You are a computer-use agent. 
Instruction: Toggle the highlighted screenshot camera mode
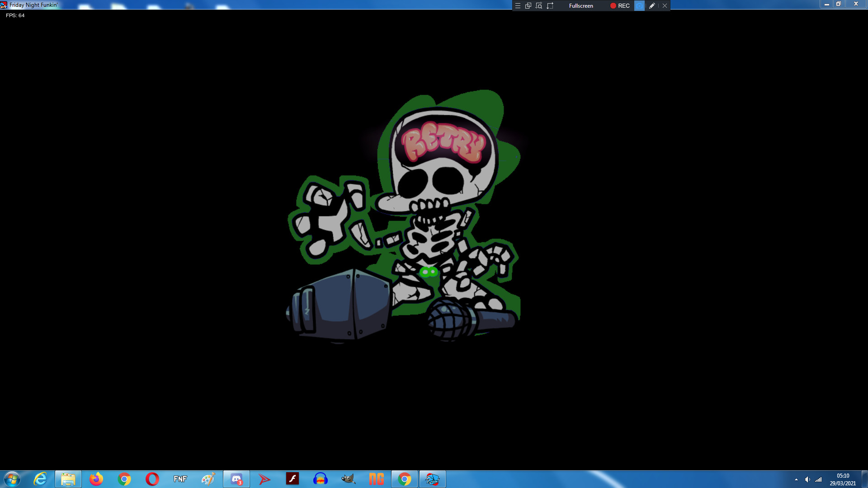click(x=639, y=5)
